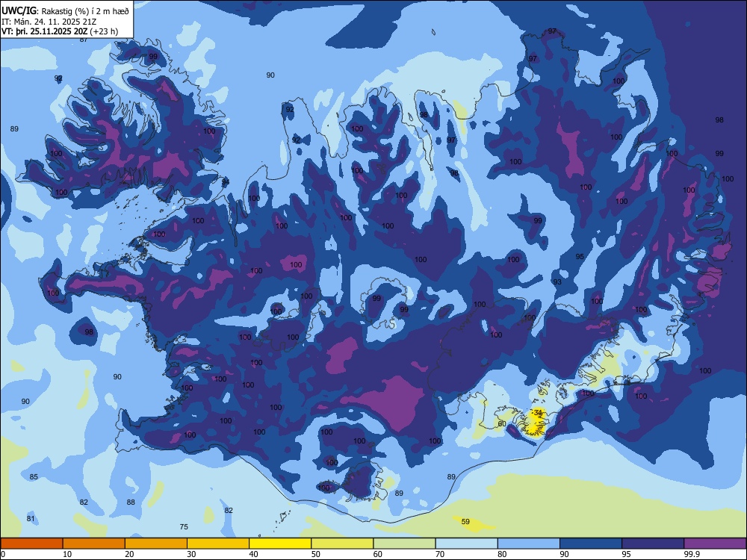The image size is (747, 560).
Task: Select the bright yellow 40–50 legend swatch
Action: 280,544
